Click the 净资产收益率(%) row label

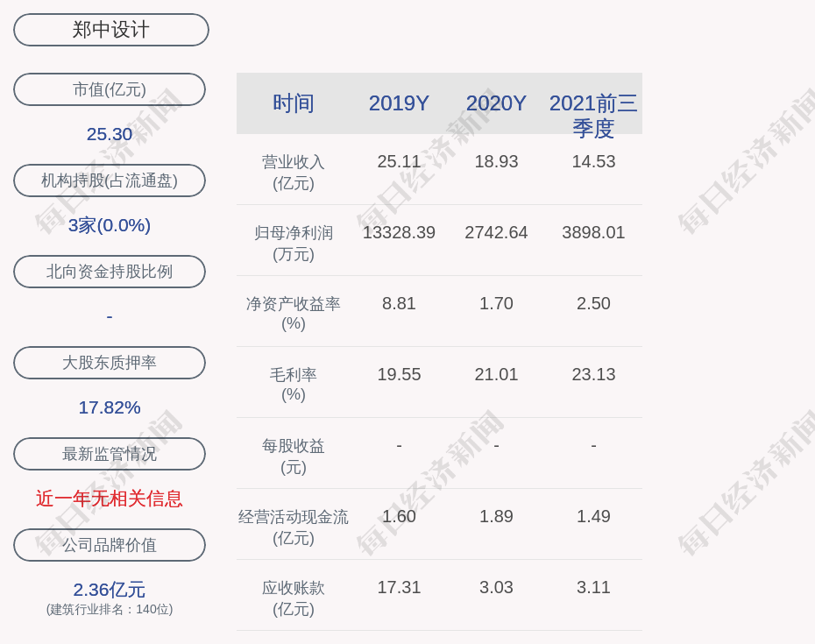coord(294,314)
